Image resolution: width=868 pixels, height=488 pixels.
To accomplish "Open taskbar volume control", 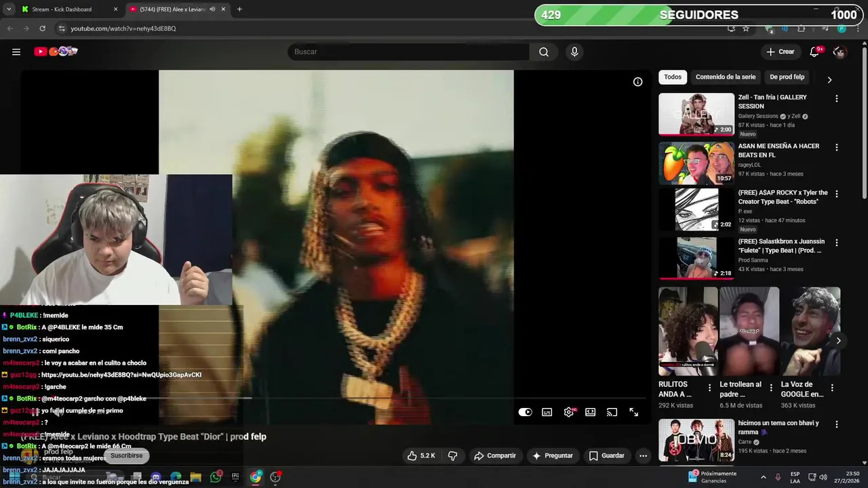I will click(825, 477).
